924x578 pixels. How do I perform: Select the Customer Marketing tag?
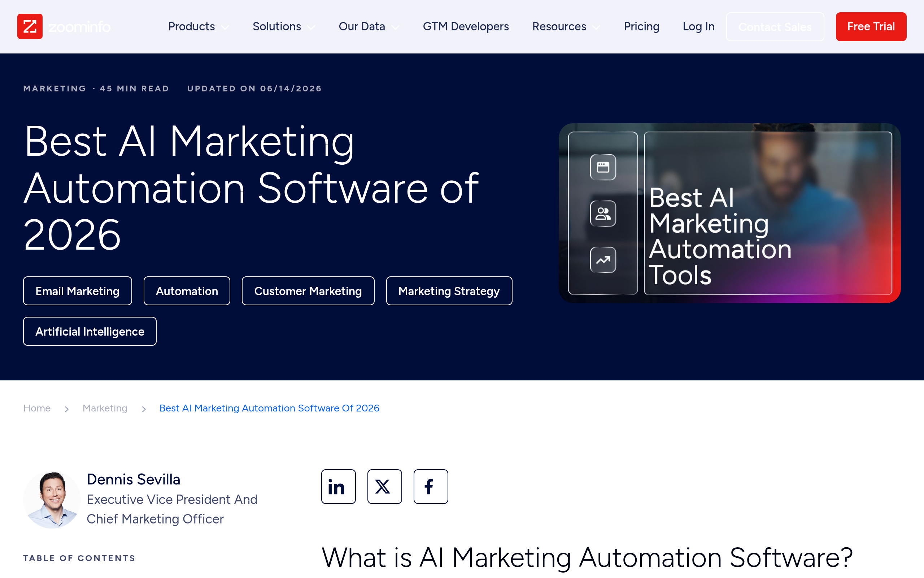[308, 291]
